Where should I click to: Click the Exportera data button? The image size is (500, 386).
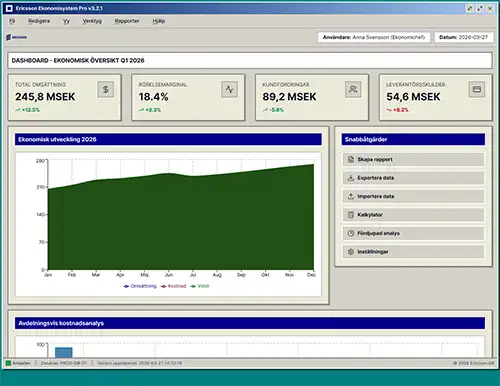(x=413, y=178)
